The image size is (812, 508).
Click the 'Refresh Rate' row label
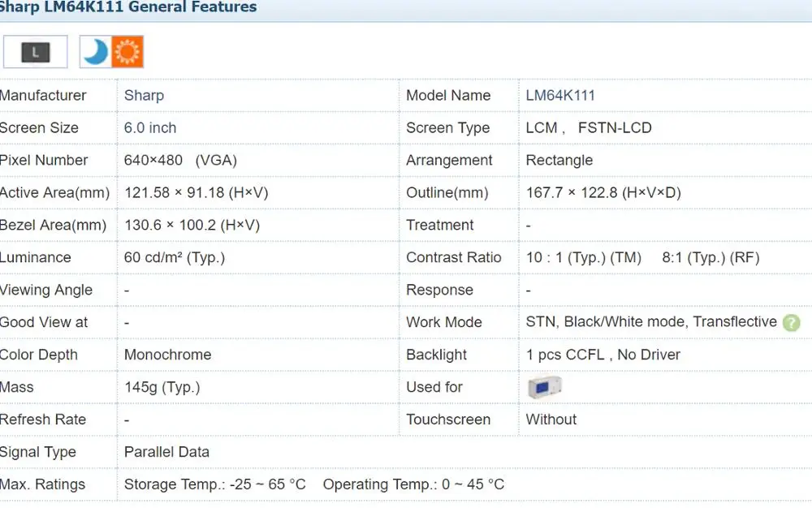[43, 419]
